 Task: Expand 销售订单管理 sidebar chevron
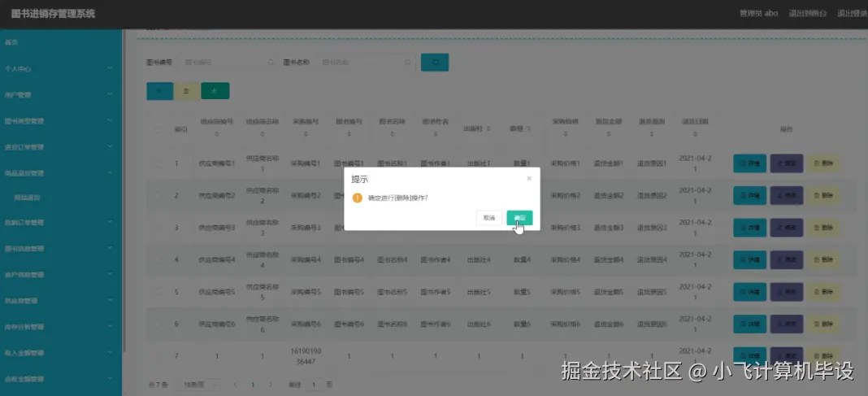tap(110, 222)
